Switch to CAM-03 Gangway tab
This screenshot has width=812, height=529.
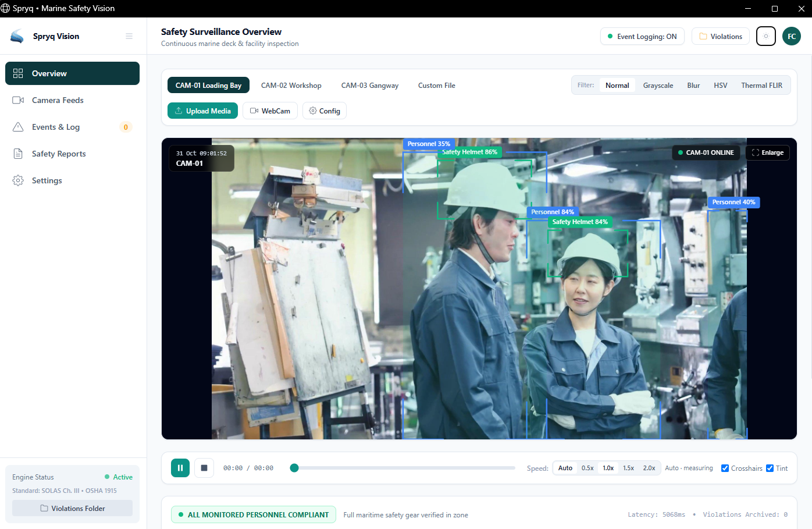point(370,85)
